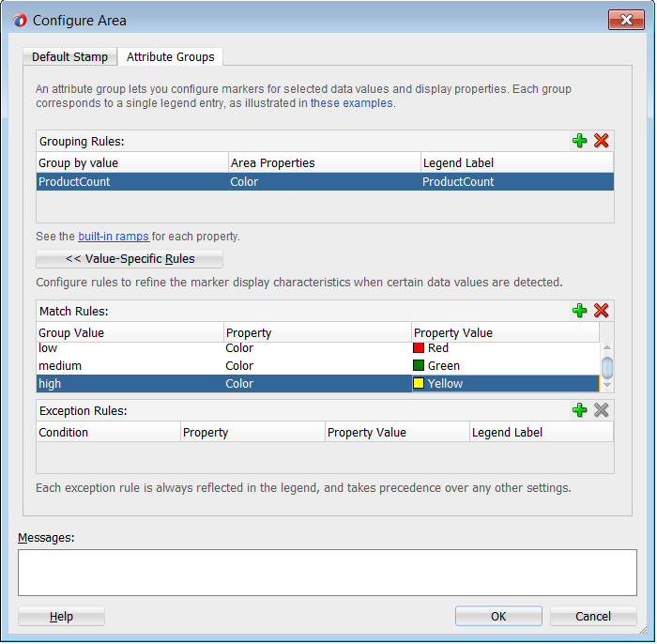Select the Color area properties cell
Screen dimensions: 657x644
325,182
